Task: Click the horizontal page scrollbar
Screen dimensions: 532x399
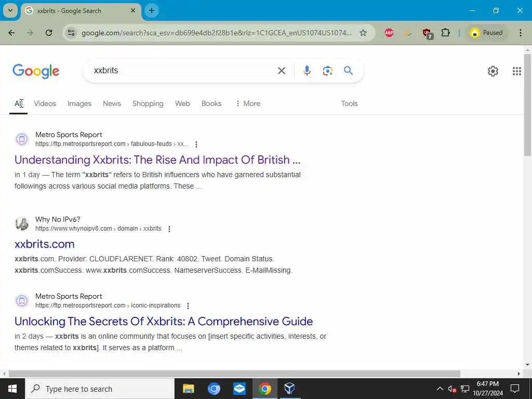Action: pos(234,374)
